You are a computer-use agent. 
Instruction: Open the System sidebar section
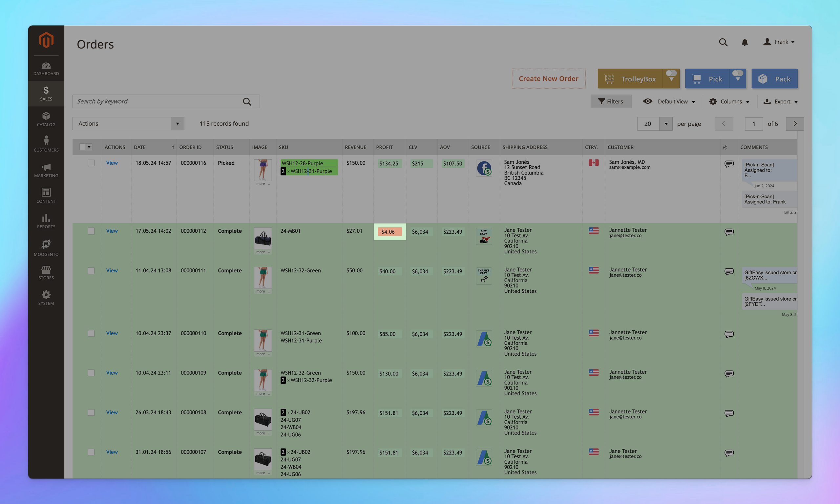pos(46,298)
